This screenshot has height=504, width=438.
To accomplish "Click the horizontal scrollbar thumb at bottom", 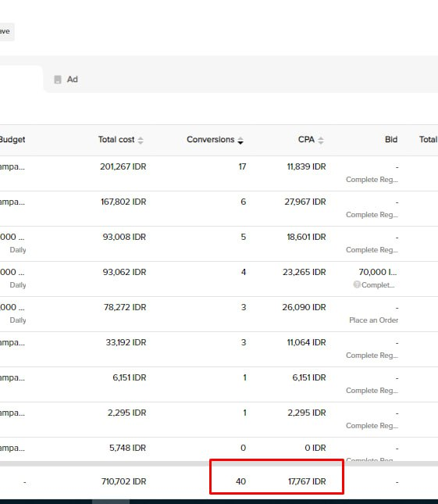I will coord(111,502).
